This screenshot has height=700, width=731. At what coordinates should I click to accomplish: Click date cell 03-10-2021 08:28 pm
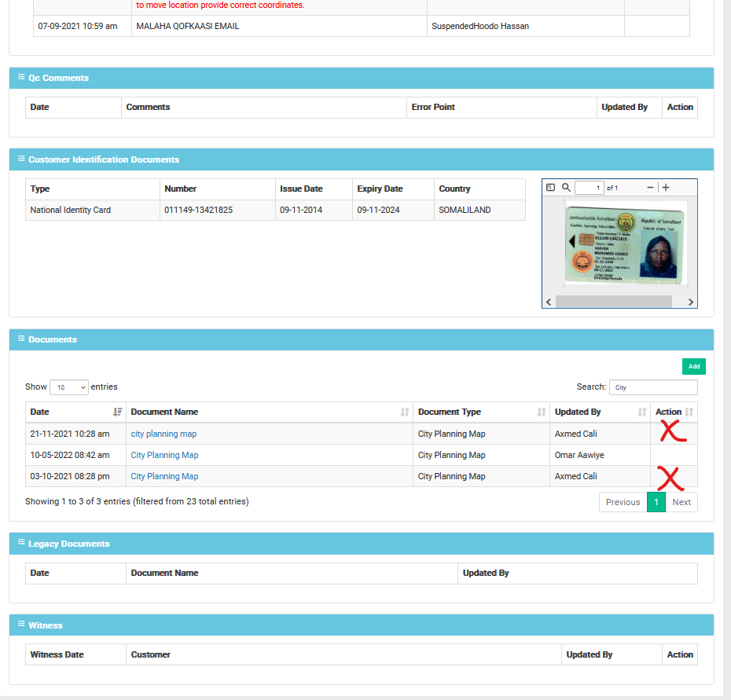[x=75, y=476]
